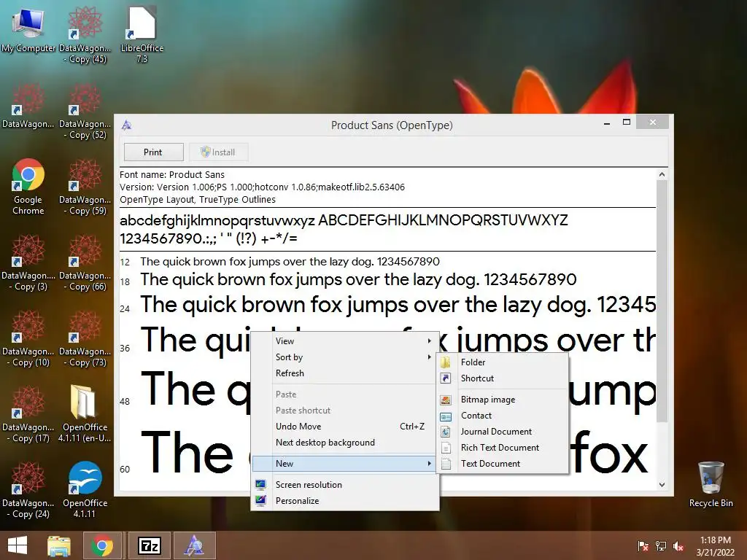Select the Google Chrome desktop shortcut
This screenshot has height=560, width=747.
(x=28, y=186)
